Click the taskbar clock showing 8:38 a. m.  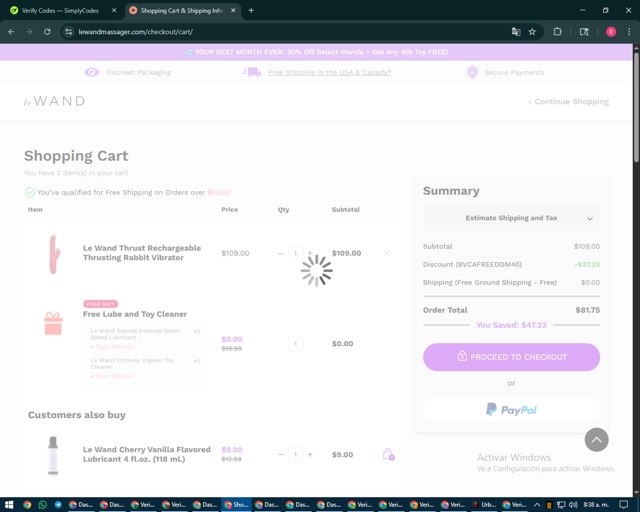coord(596,505)
